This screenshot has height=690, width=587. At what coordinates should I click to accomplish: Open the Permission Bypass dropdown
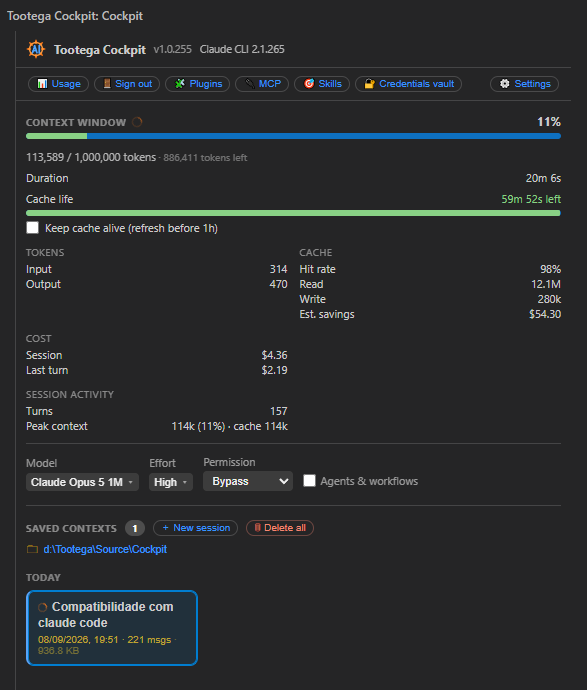coord(248,481)
